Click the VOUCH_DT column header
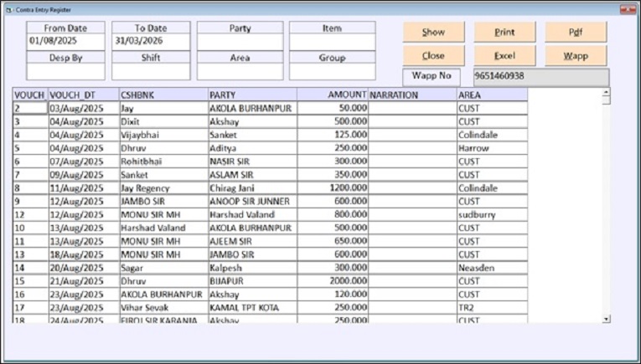The height and width of the screenshot is (364, 641). [84, 95]
